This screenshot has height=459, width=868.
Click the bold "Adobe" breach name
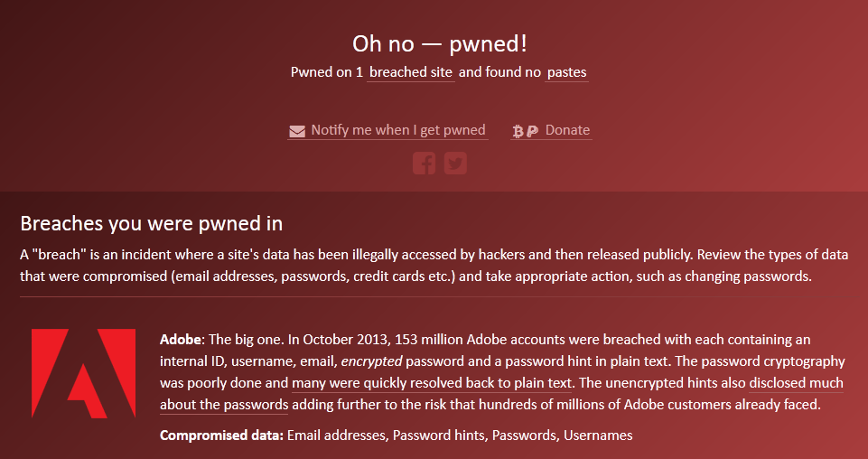pyautogui.click(x=182, y=341)
